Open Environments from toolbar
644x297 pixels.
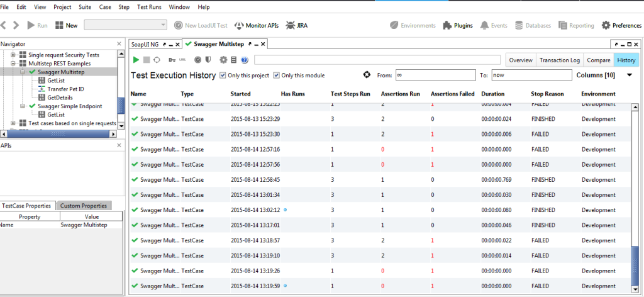tap(413, 25)
